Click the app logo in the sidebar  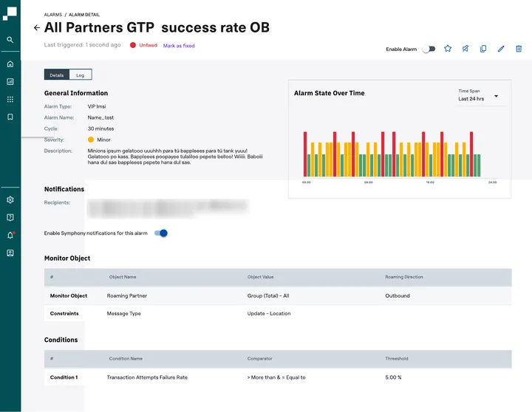click(10, 13)
